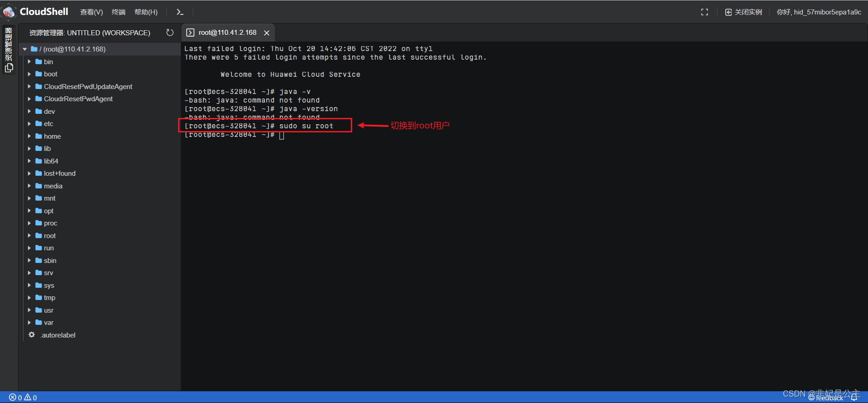
Task: Open the .autorelabel file
Action: (58, 335)
